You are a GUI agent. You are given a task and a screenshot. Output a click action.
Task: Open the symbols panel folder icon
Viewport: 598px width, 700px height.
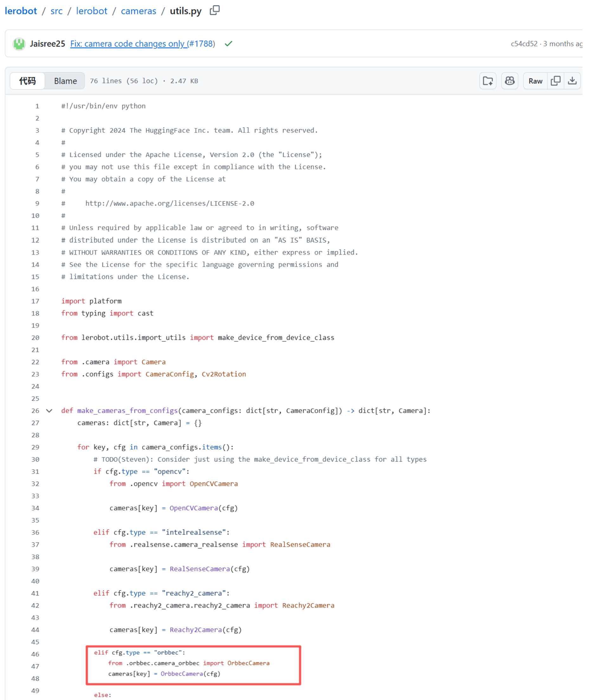[488, 81]
